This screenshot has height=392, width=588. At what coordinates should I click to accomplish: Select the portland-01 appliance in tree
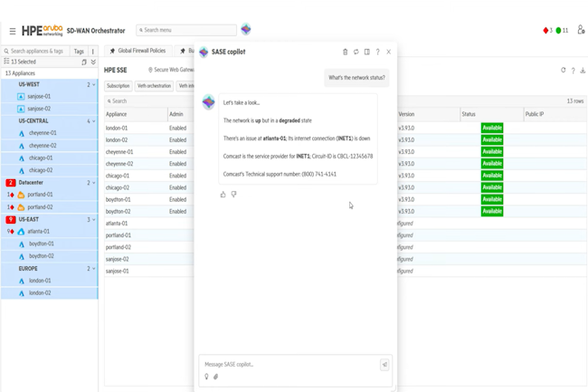pos(40,195)
